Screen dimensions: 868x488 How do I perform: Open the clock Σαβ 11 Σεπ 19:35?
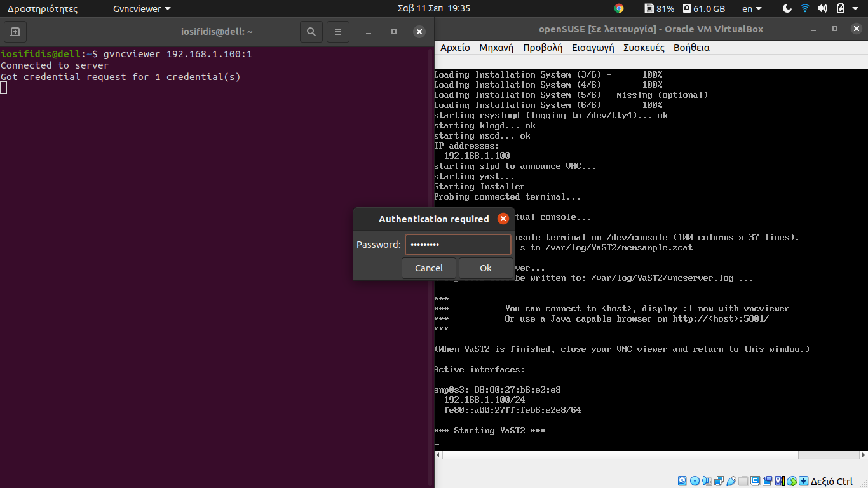[x=433, y=9]
